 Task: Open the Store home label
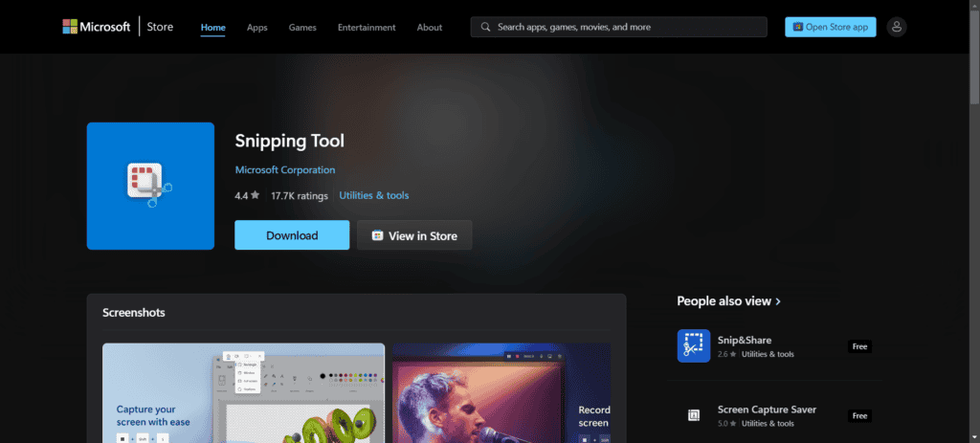click(x=160, y=27)
